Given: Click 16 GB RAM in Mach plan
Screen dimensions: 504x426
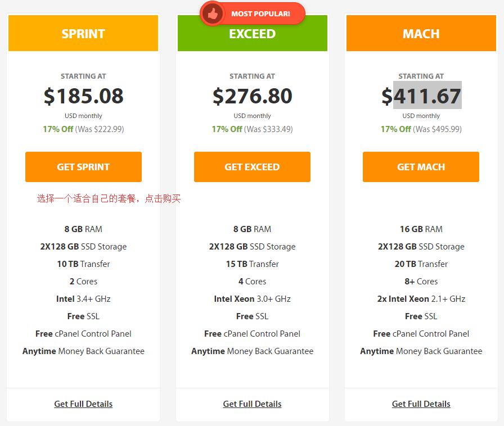Looking at the screenshot, I should pyautogui.click(x=421, y=229).
